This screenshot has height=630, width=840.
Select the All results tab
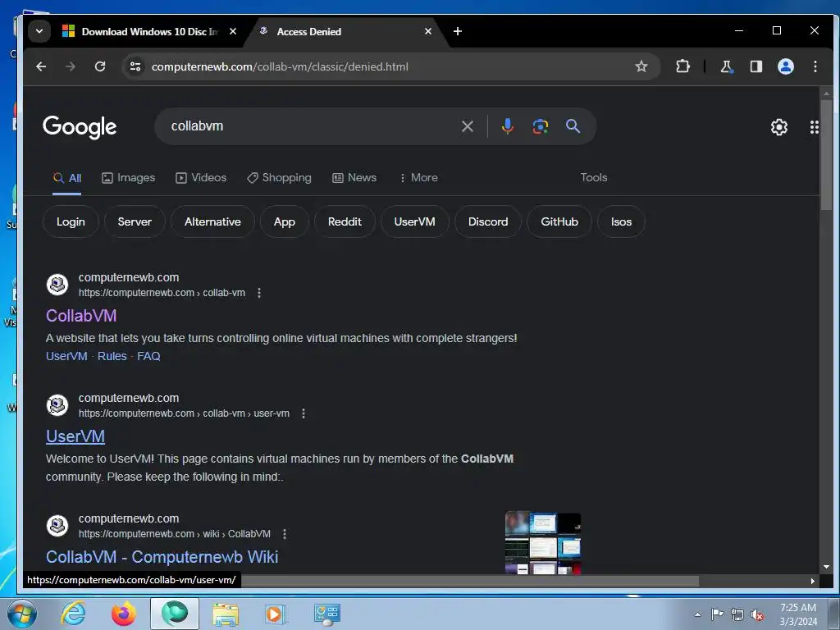click(x=67, y=178)
